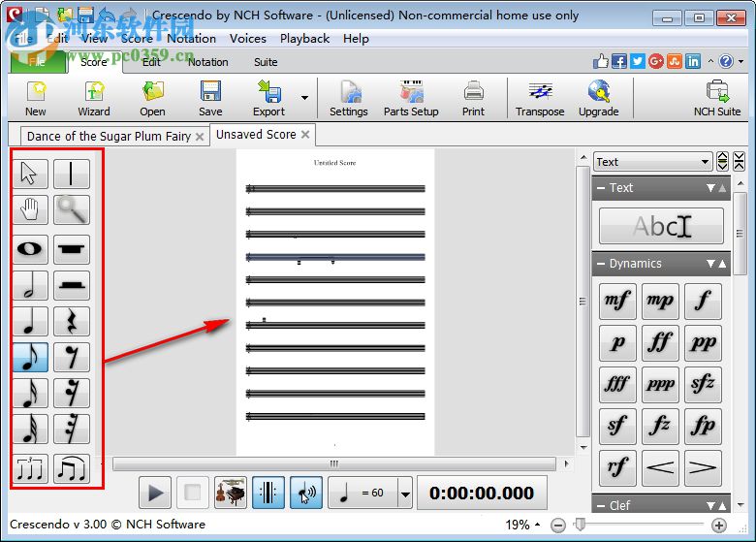This screenshot has height=542, width=756.
Task: Insert fortissimo ff dynamic
Action: pos(660,343)
